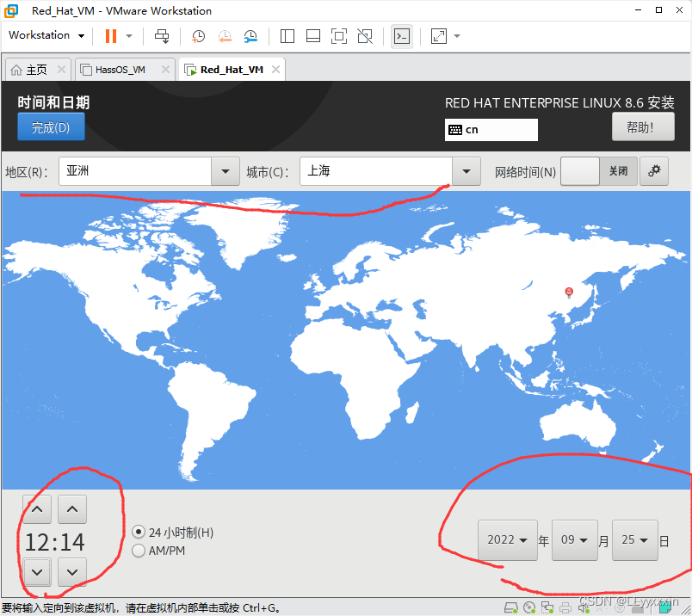Click the revert to snapshot icon

[225, 36]
